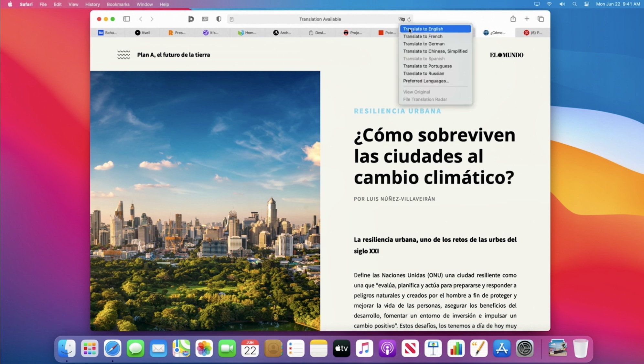The image size is (644, 364).
Task: Open Control Center in the menu bar
Action: [x=586, y=4]
